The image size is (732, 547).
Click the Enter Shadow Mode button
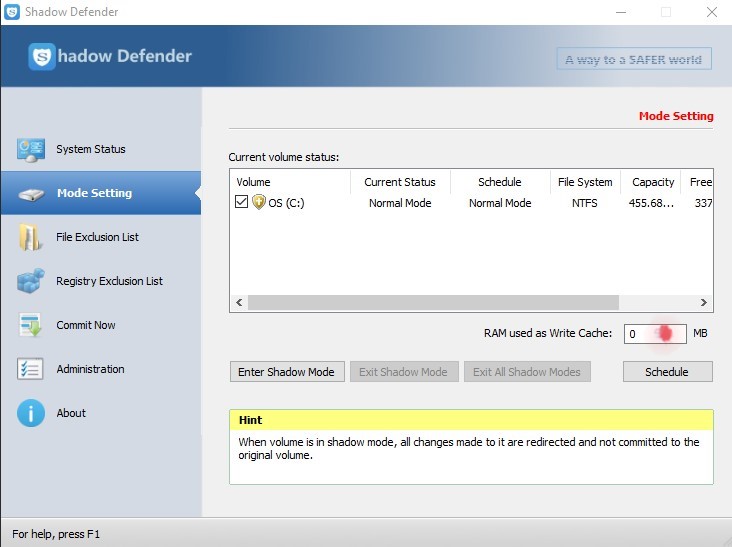pos(287,372)
